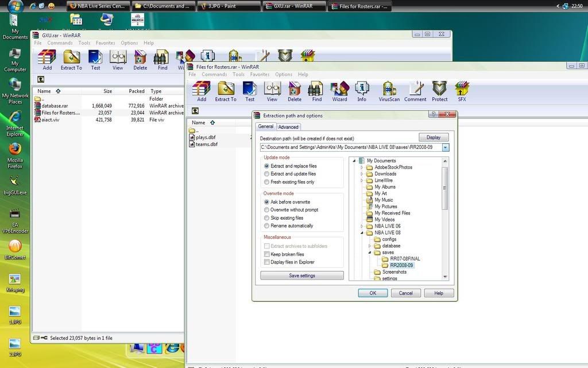The image size is (588, 368).
Task: Open Mozilla Firefox desktop icon
Action: coord(15,155)
